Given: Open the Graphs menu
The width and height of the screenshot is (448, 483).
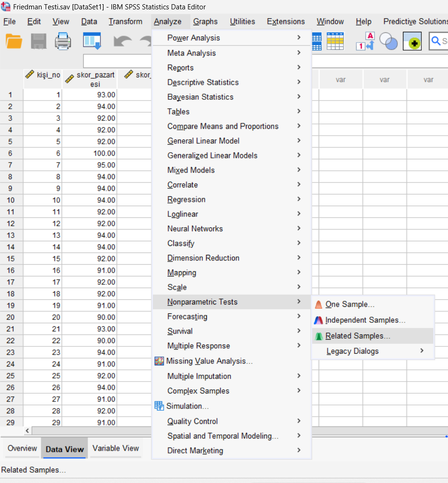Looking at the screenshot, I should pyautogui.click(x=205, y=22).
